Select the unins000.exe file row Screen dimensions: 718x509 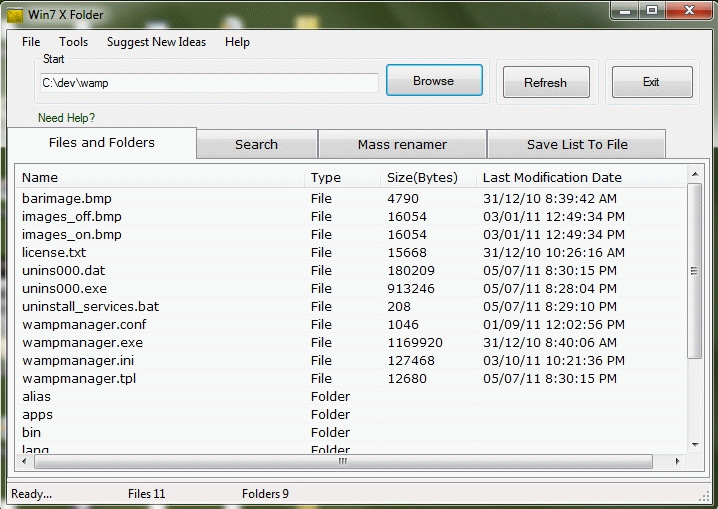(x=351, y=288)
